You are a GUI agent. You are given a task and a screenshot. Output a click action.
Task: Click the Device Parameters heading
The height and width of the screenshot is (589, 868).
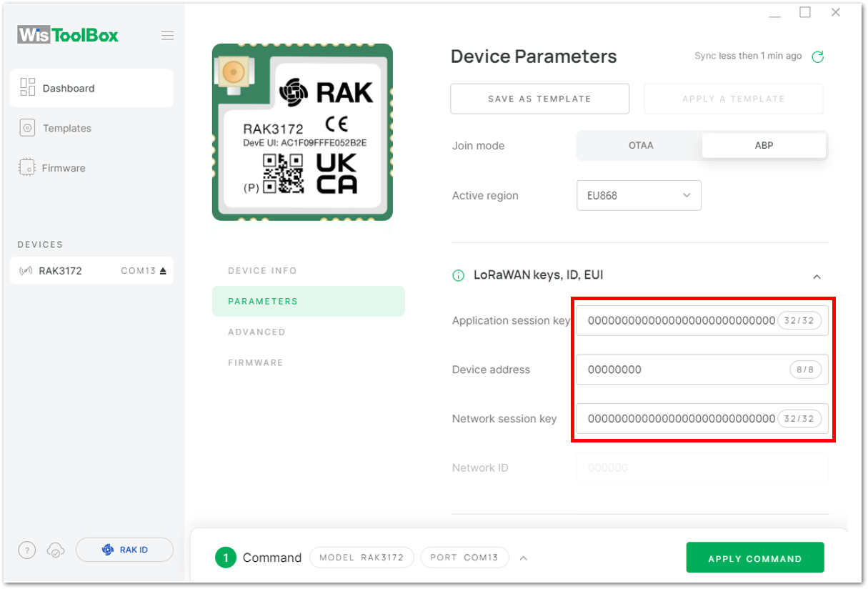click(534, 56)
